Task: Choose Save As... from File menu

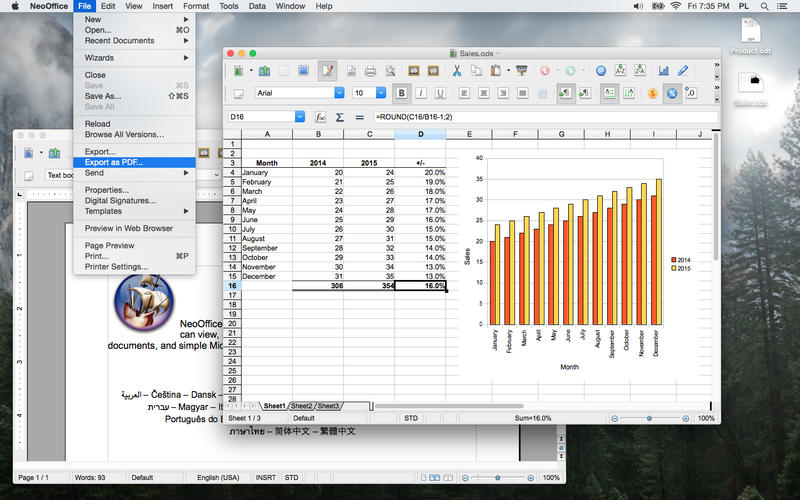Action: point(134,96)
